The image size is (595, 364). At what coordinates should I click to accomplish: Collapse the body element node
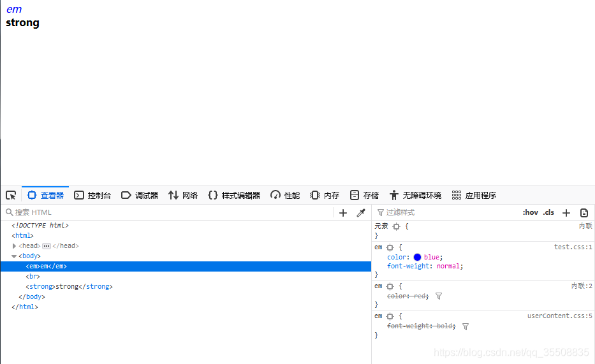coord(14,256)
